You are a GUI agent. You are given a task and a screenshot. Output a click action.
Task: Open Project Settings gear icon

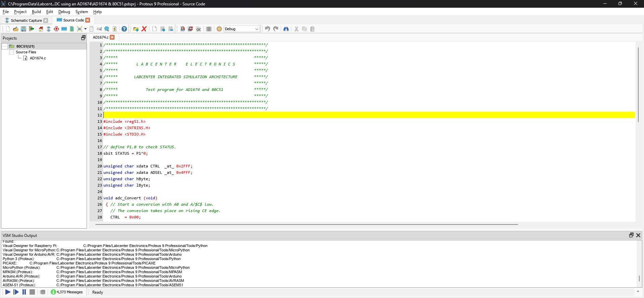coord(219,29)
